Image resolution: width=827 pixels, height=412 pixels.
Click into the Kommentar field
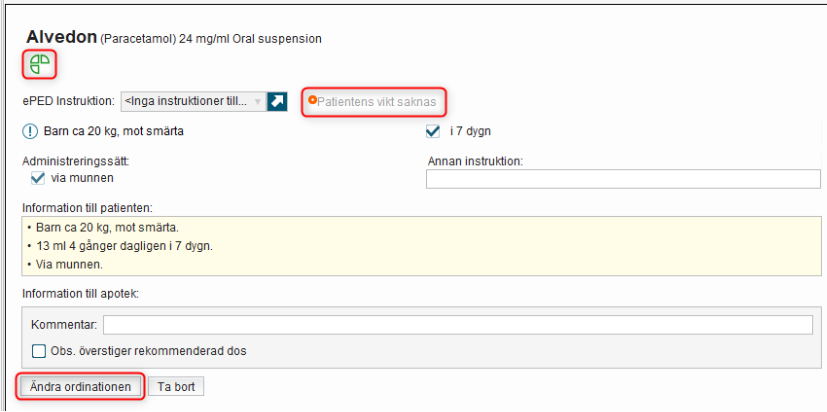(x=457, y=325)
